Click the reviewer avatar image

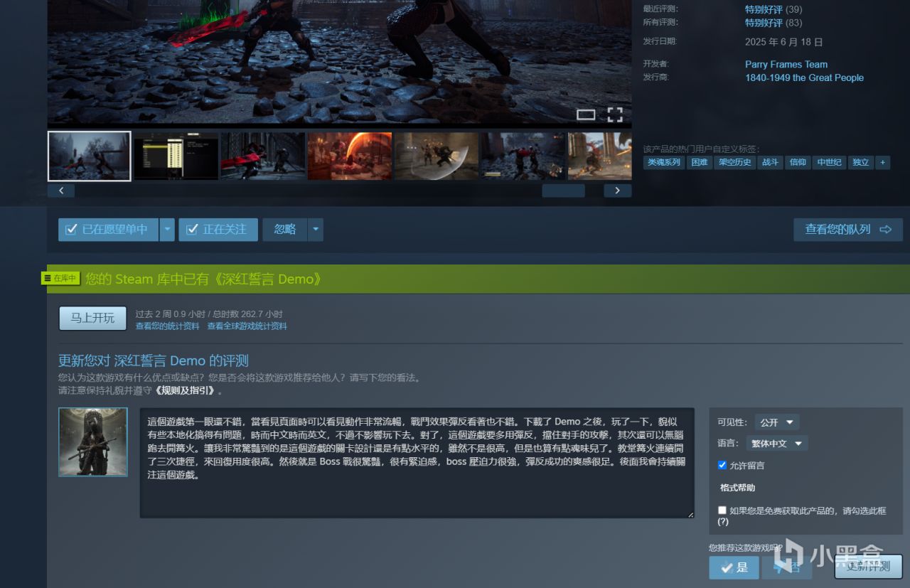click(93, 442)
